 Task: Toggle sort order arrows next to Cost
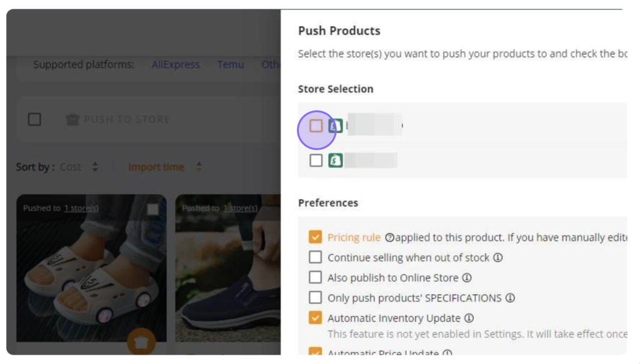pos(95,167)
